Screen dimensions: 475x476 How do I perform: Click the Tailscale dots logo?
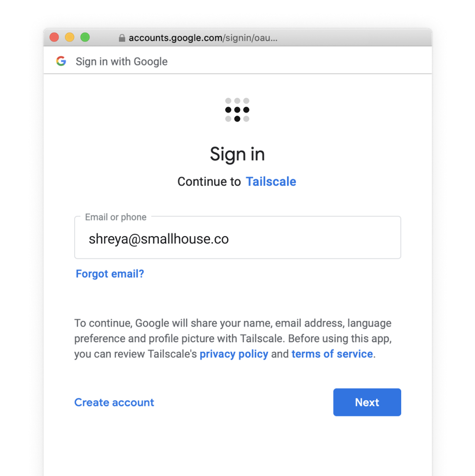click(x=237, y=110)
